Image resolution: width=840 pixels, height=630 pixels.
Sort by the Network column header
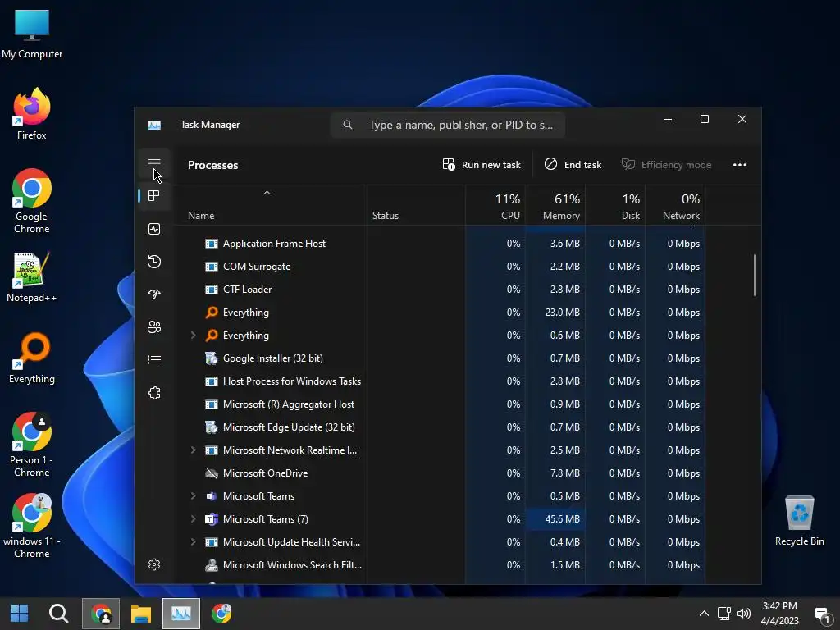coord(676,206)
